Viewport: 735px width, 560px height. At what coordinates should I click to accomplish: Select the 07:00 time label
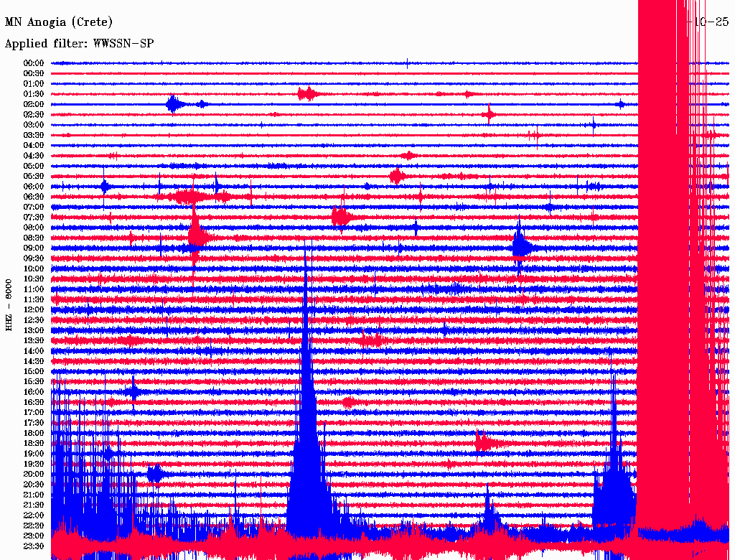34,207
